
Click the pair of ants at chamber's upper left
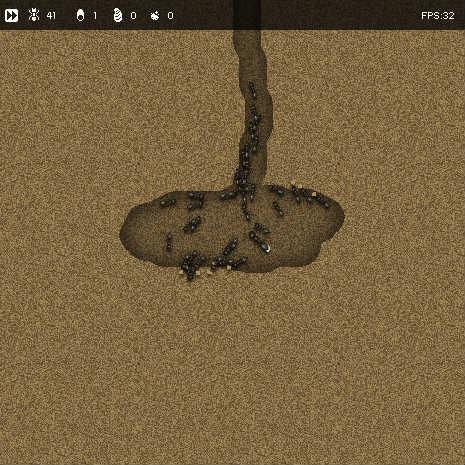point(195,200)
